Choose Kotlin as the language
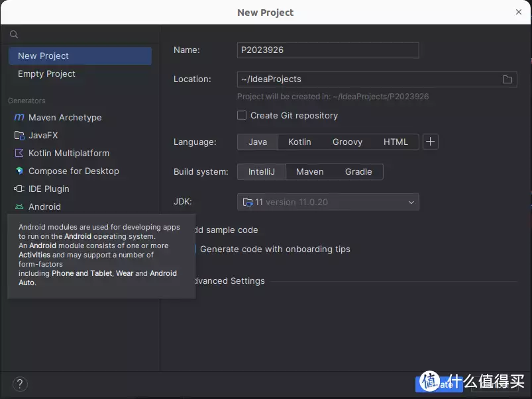 click(299, 142)
